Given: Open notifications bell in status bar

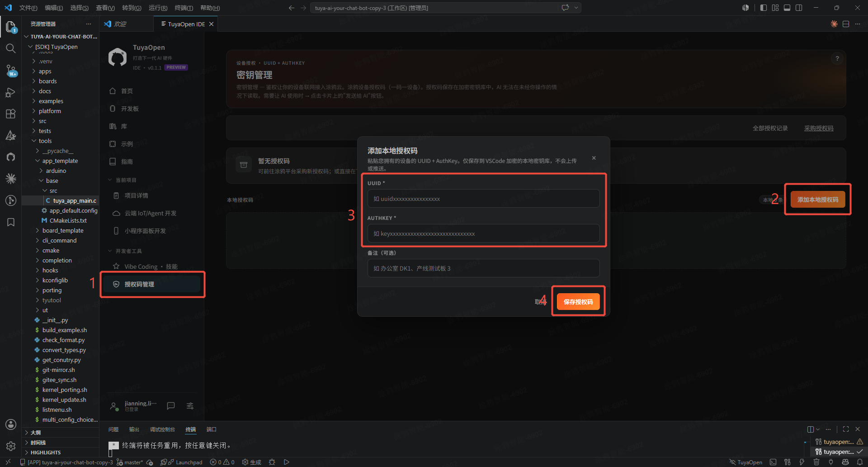Looking at the screenshot, I should 860,462.
